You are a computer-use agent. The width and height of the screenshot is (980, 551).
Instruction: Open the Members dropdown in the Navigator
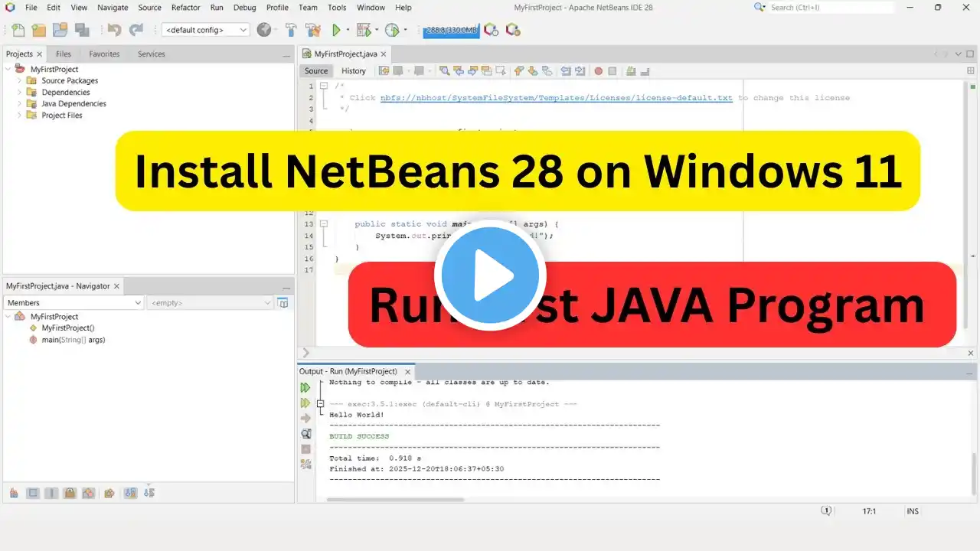(73, 303)
